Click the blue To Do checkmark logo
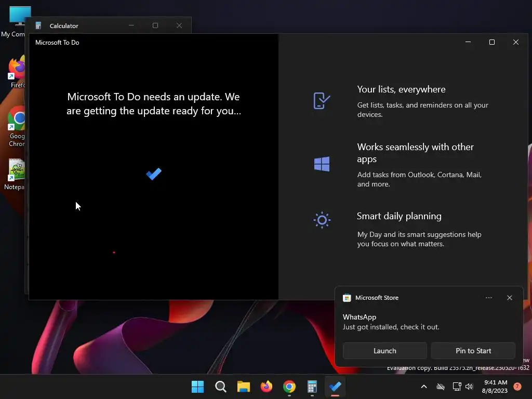This screenshot has width=532, height=399. pyautogui.click(x=154, y=174)
